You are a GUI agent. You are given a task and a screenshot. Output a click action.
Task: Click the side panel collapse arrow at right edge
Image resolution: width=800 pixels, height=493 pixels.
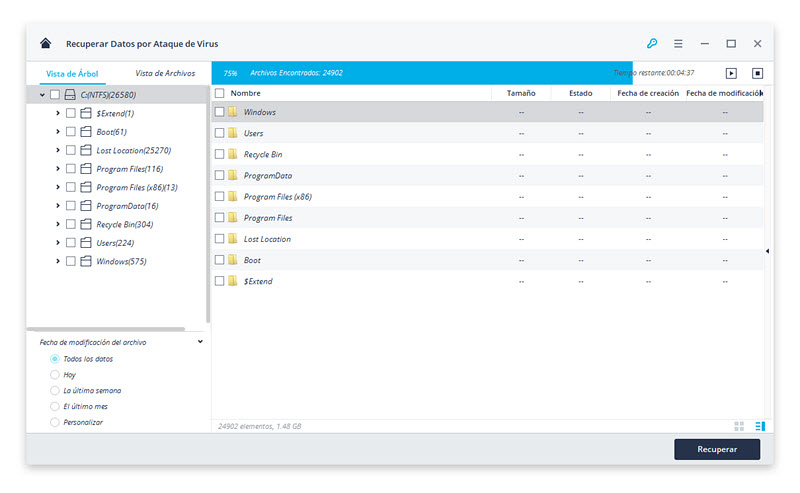click(767, 251)
